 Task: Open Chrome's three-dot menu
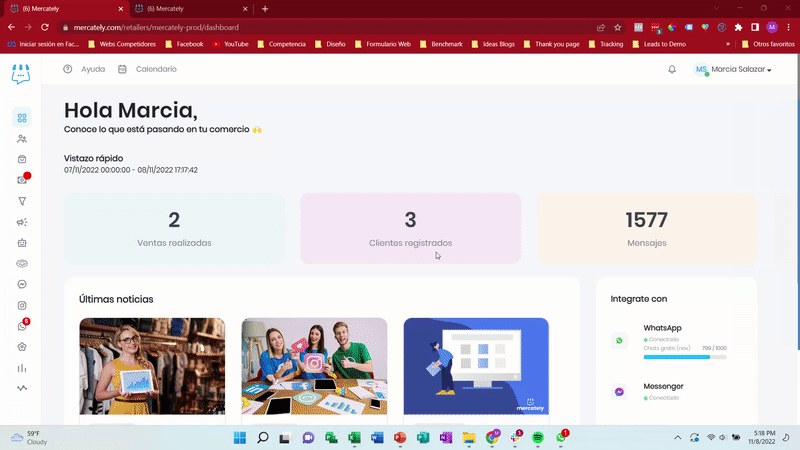pos(787,27)
